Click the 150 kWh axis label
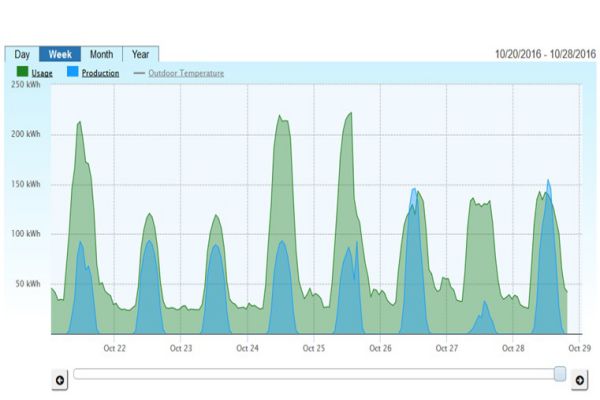 point(26,184)
